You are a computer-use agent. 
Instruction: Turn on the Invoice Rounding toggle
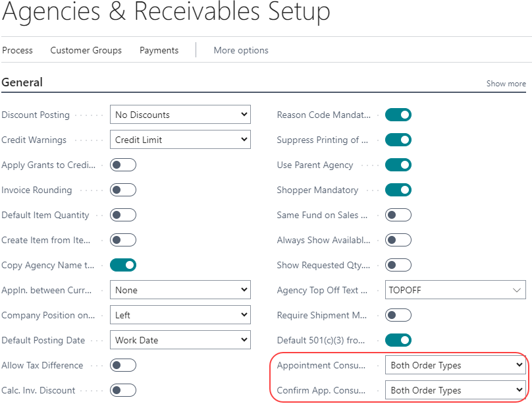tap(123, 190)
